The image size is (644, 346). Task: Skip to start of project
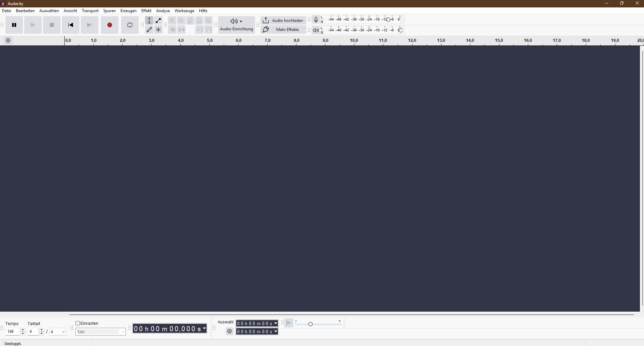pos(71,25)
